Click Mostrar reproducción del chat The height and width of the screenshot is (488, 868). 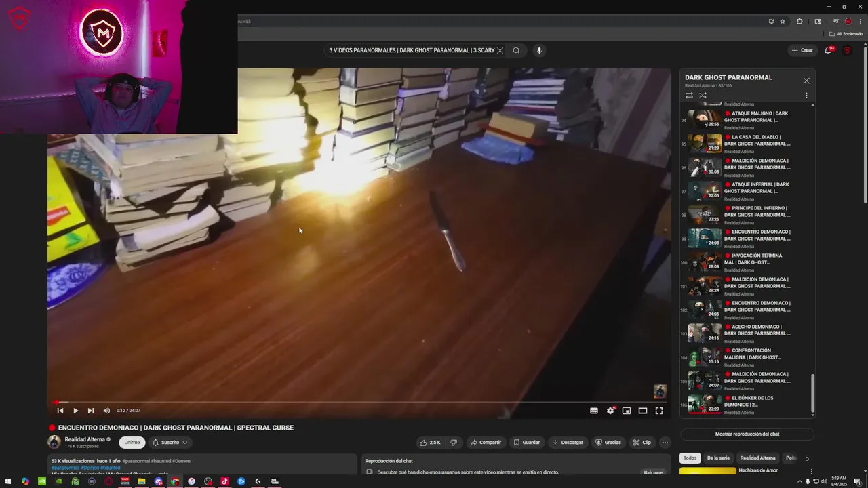747,434
